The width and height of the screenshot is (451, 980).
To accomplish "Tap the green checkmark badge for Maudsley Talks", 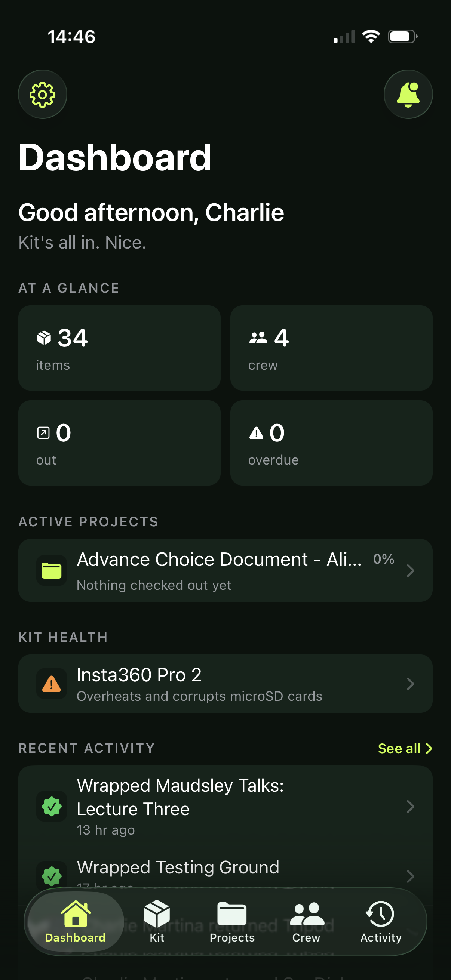I will point(52,806).
